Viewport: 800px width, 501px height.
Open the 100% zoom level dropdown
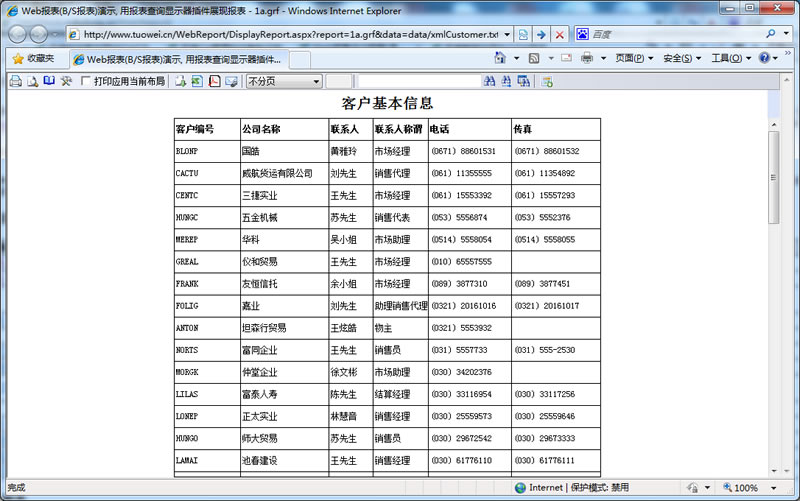[x=783, y=488]
